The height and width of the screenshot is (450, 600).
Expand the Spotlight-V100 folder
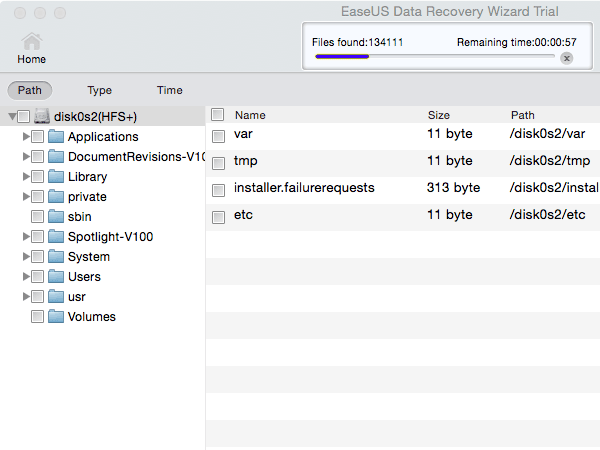(26, 236)
